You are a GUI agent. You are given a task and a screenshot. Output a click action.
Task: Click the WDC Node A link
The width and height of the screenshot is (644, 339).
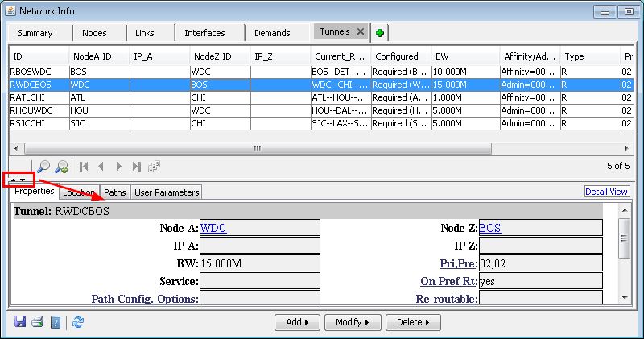(213, 228)
